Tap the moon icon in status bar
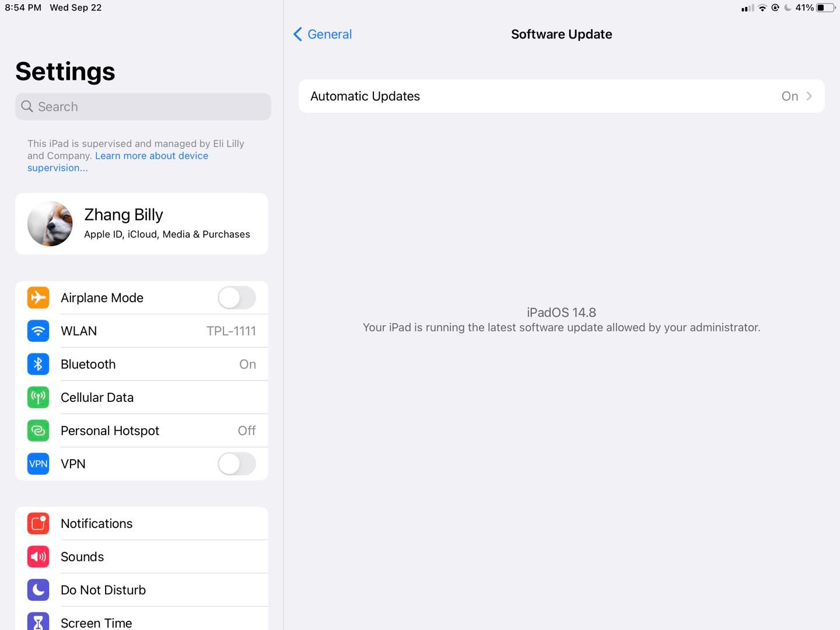Screen dimensions: 840x630 click(x=788, y=8)
